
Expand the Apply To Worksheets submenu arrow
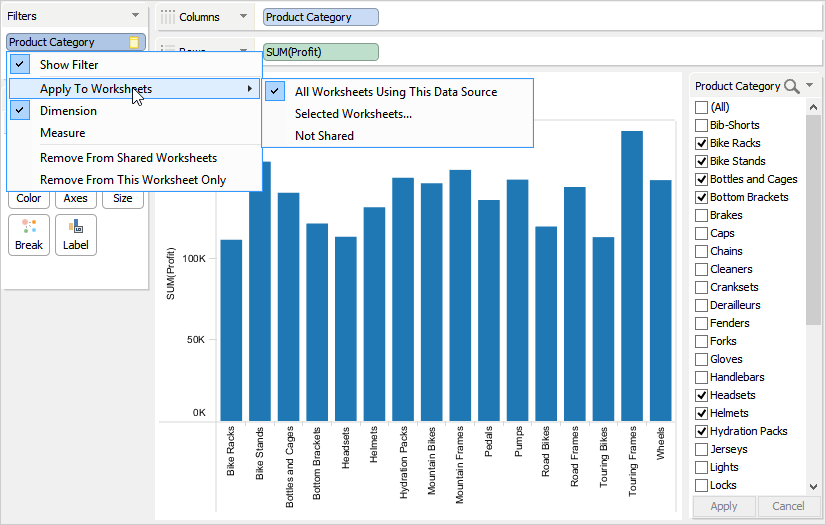(250, 89)
